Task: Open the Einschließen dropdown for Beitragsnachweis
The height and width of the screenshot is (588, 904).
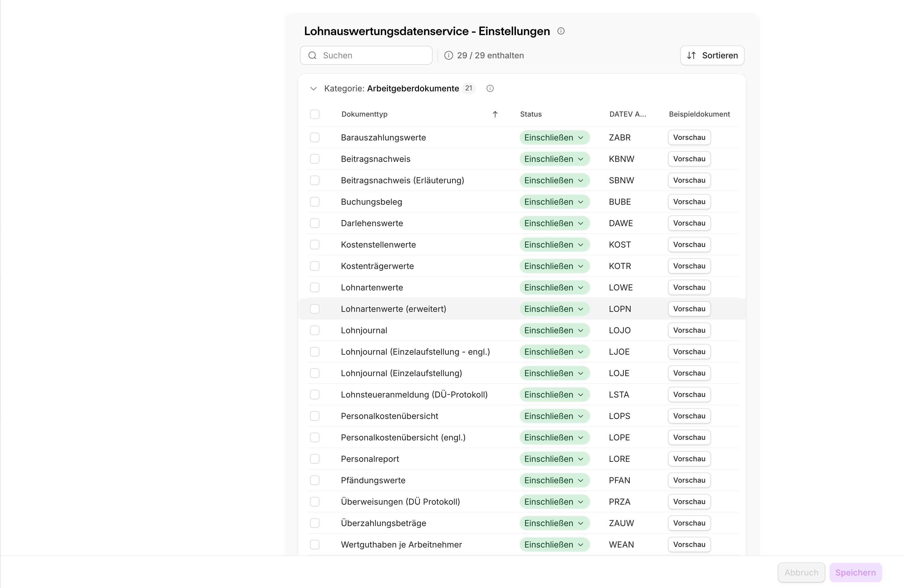Action: 554,159
